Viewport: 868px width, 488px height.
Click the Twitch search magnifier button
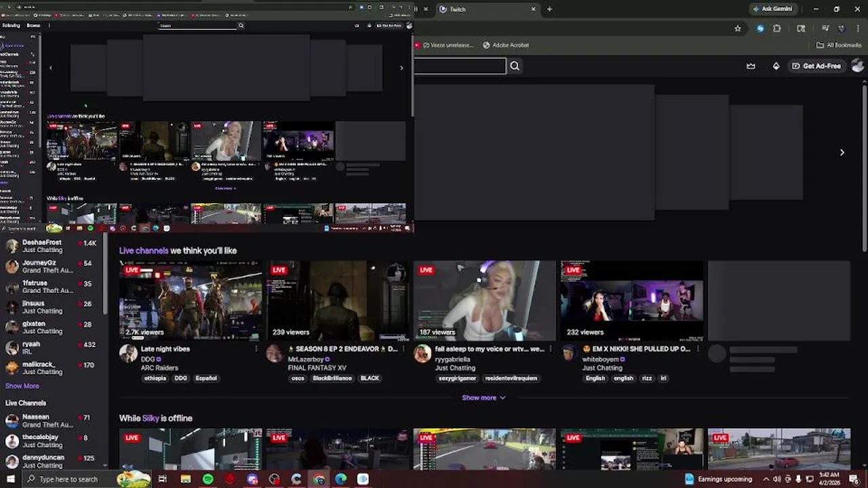point(515,66)
